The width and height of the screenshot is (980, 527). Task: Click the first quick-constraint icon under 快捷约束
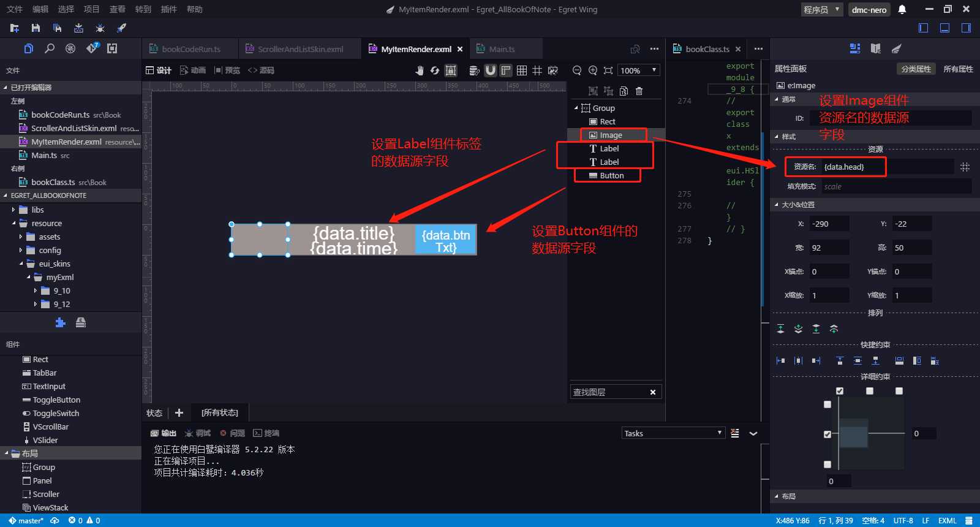click(780, 361)
